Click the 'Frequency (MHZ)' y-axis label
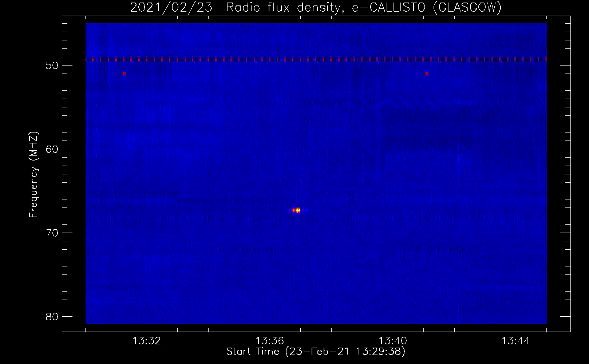Viewport: 589px width, 364px height. pos(33,175)
